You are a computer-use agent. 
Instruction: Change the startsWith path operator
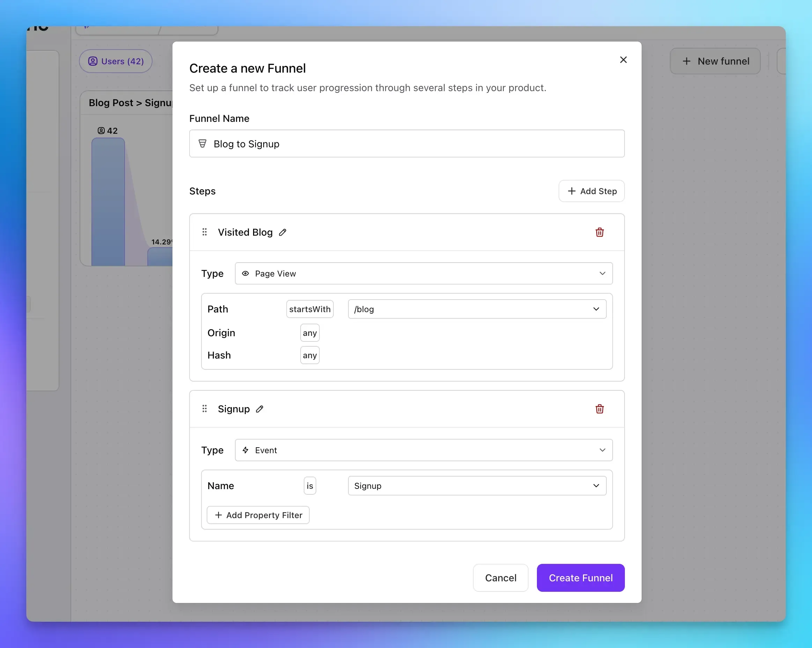point(310,309)
